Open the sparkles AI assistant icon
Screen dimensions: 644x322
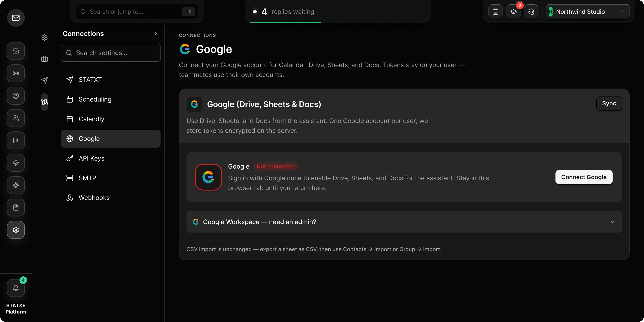(16, 185)
